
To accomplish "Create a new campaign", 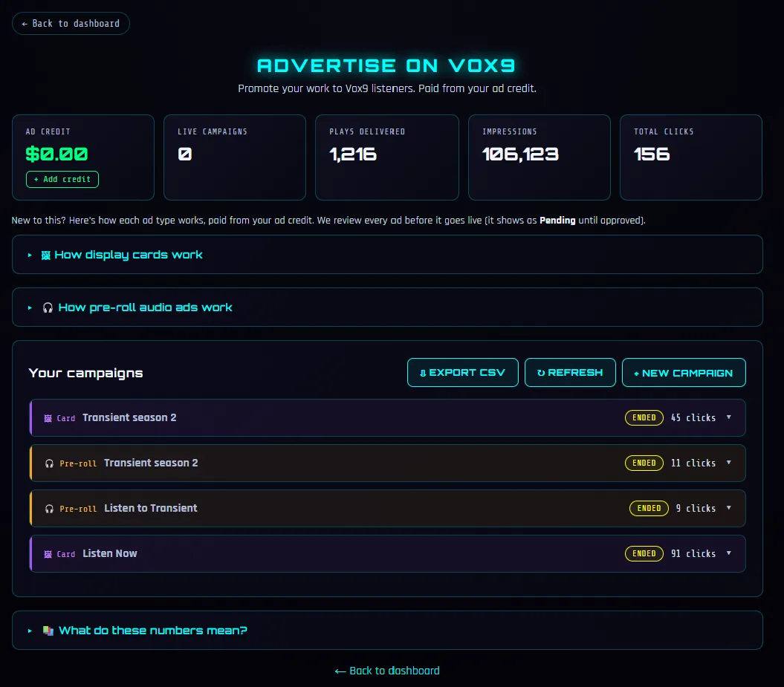I will (x=684, y=373).
